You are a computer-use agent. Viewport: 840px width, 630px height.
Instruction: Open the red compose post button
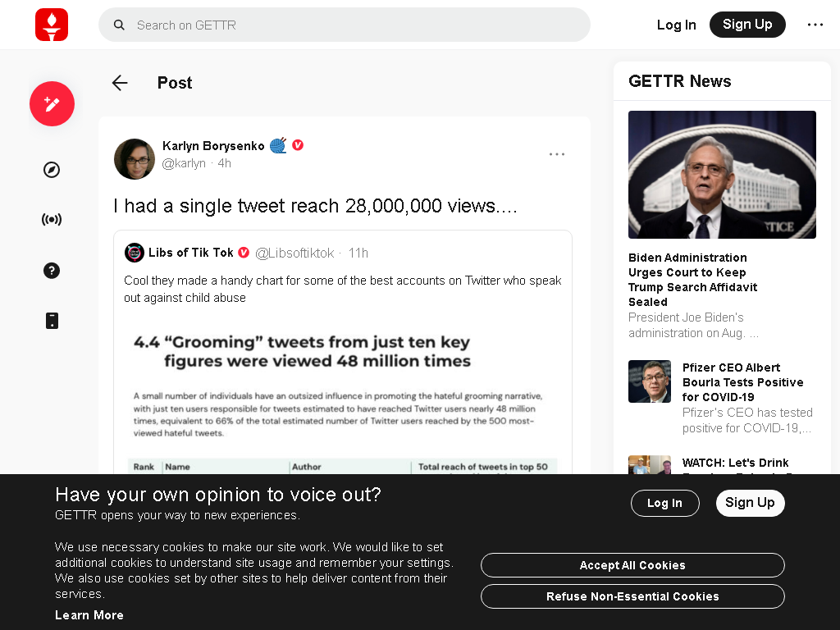tap(52, 104)
